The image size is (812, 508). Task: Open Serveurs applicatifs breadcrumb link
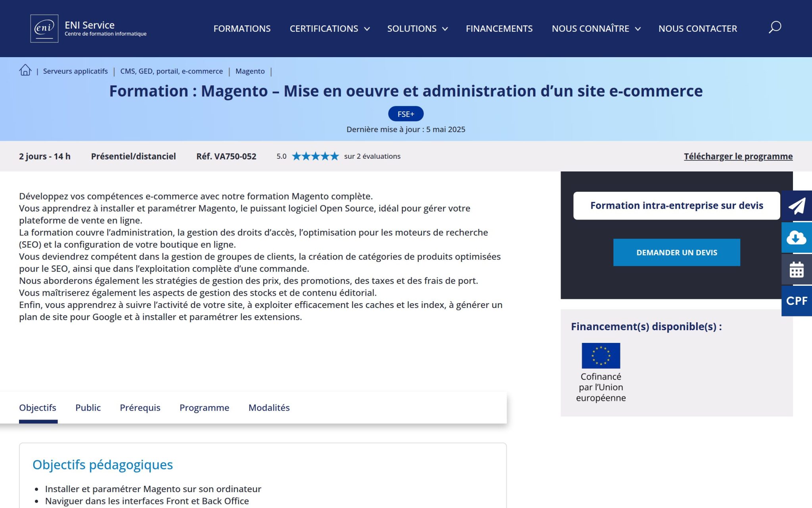pos(75,71)
